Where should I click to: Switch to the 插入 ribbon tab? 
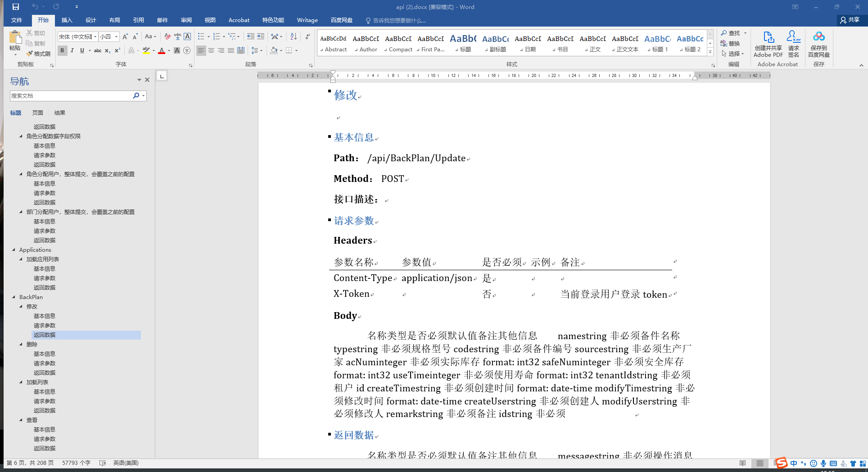point(67,20)
